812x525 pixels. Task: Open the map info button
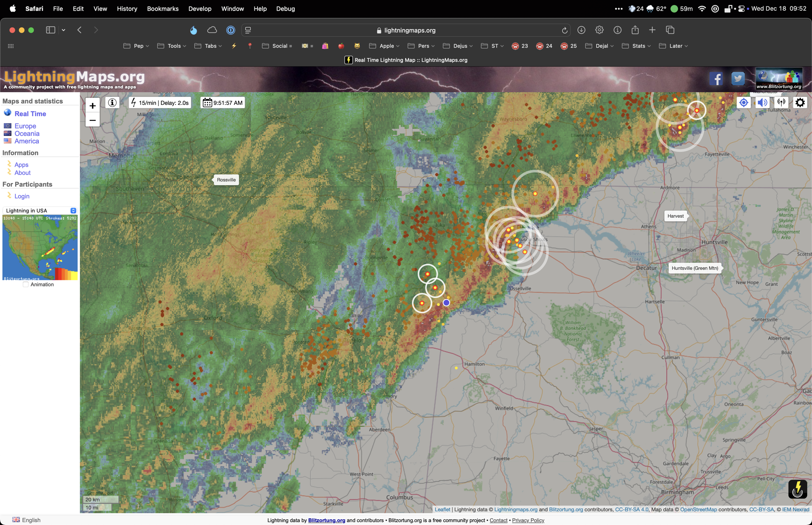tap(112, 103)
